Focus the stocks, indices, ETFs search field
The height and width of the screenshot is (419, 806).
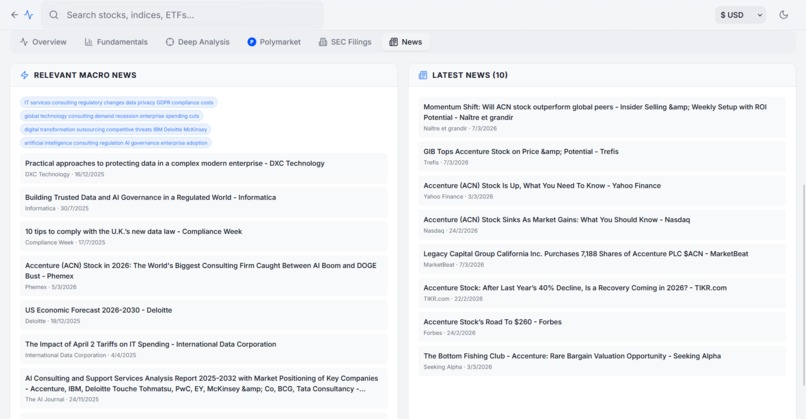pos(182,15)
